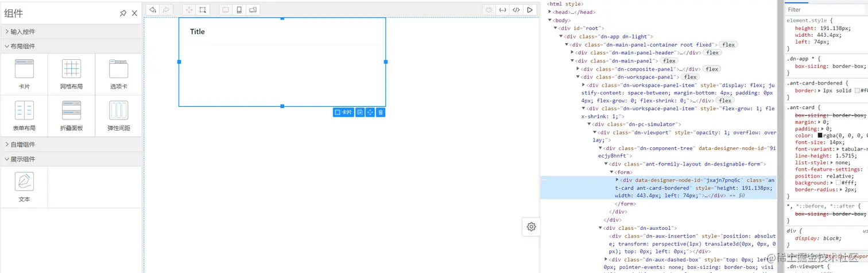Pick the 网格布局 grid layout component
Image resolution: width=868 pixels, height=273 pixels.
coord(71,74)
